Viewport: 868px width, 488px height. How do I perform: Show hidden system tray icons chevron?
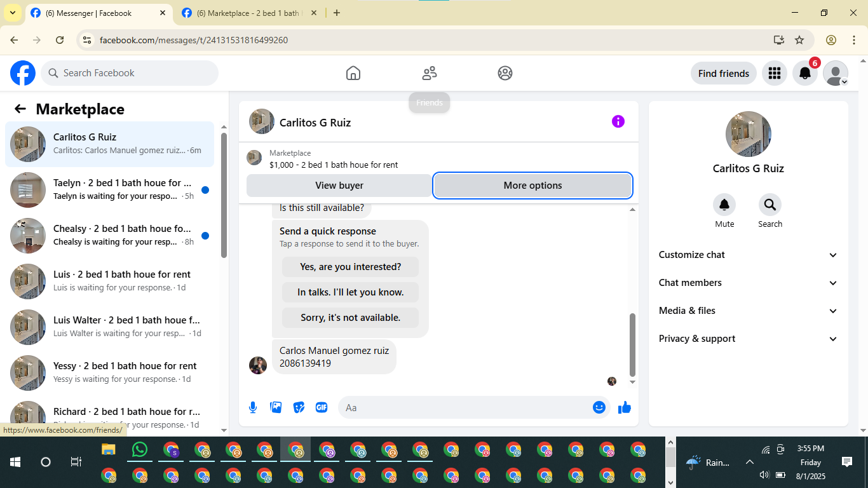(749, 462)
